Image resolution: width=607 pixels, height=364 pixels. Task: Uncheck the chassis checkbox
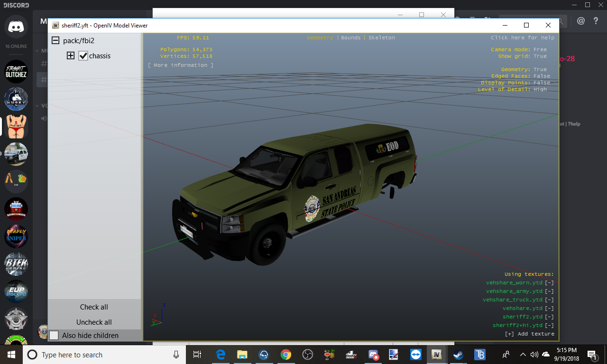pyautogui.click(x=83, y=56)
